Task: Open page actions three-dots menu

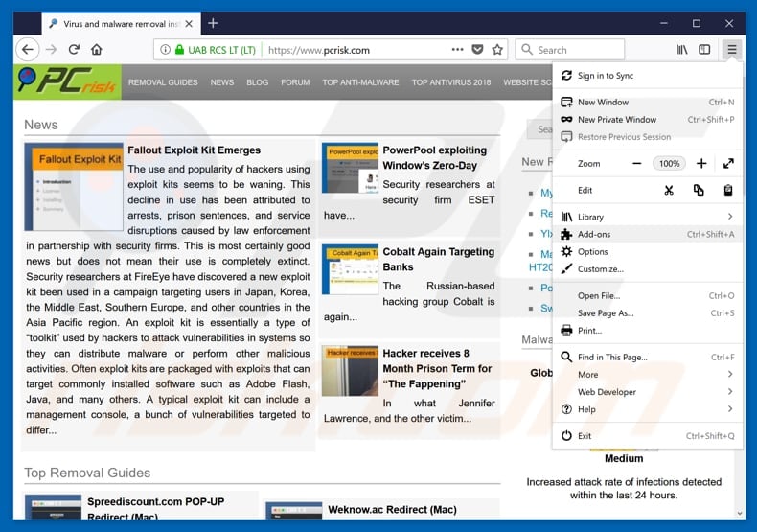Action: click(x=457, y=49)
